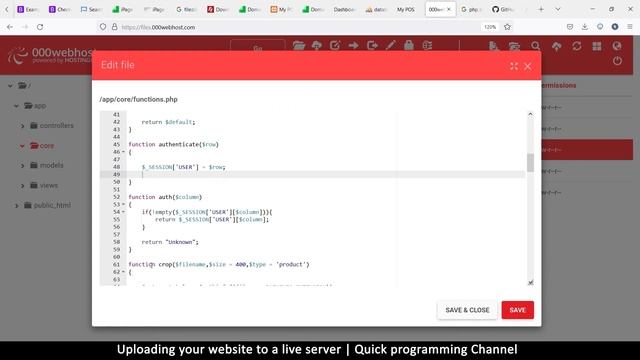
Task: Click the 'function authenticate($row)' line
Action: 173,144
